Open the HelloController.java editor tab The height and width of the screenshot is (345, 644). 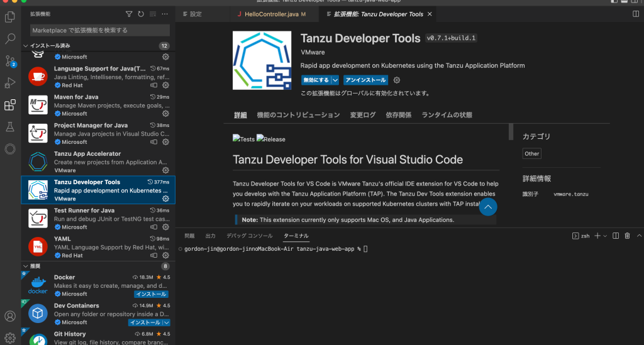coord(267,14)
